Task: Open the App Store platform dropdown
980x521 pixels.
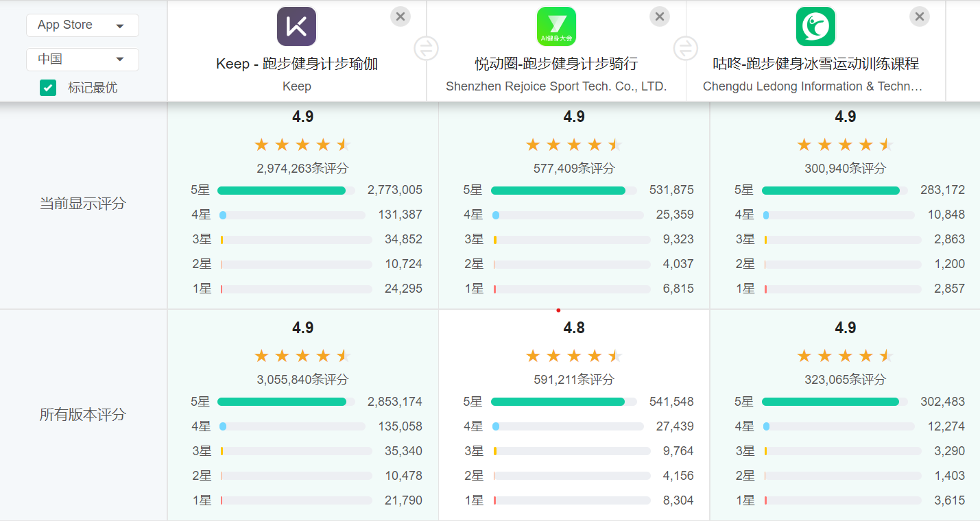Action: coord(82,25)
